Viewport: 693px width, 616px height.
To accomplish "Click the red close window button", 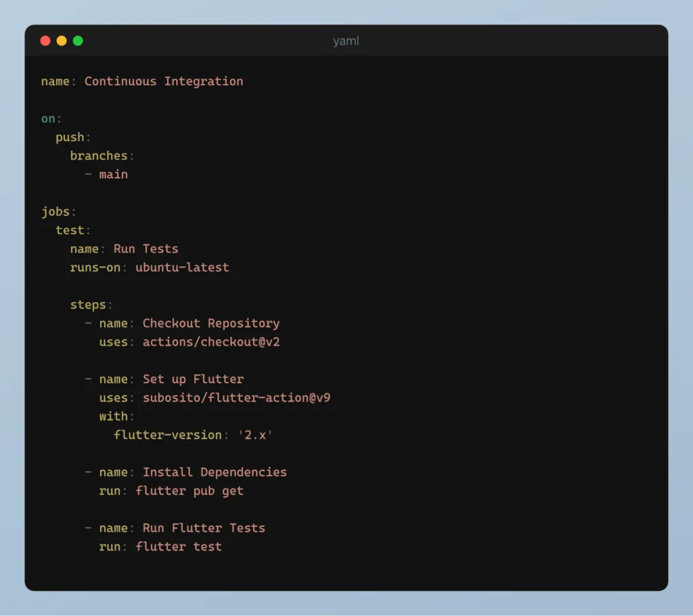I will [45, 41].
